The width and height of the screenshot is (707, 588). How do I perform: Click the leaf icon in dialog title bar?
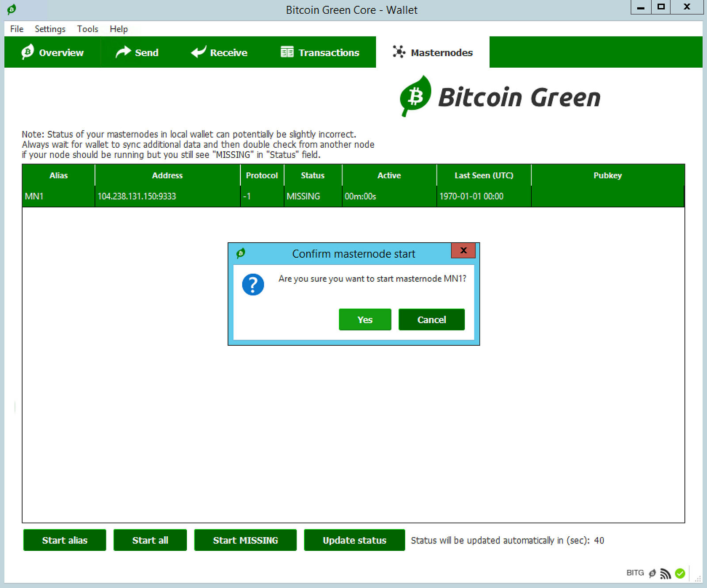point(241,253)
